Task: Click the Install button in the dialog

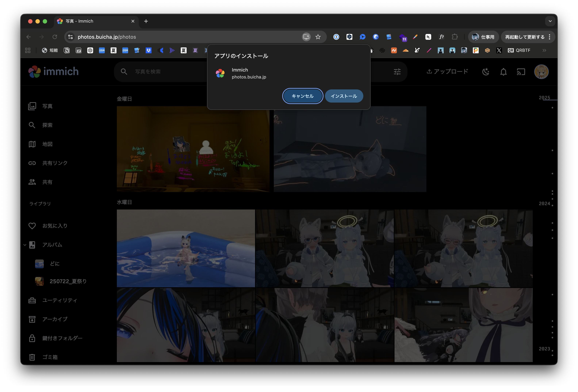Action: pyautogui.click(x=344, y=96)
